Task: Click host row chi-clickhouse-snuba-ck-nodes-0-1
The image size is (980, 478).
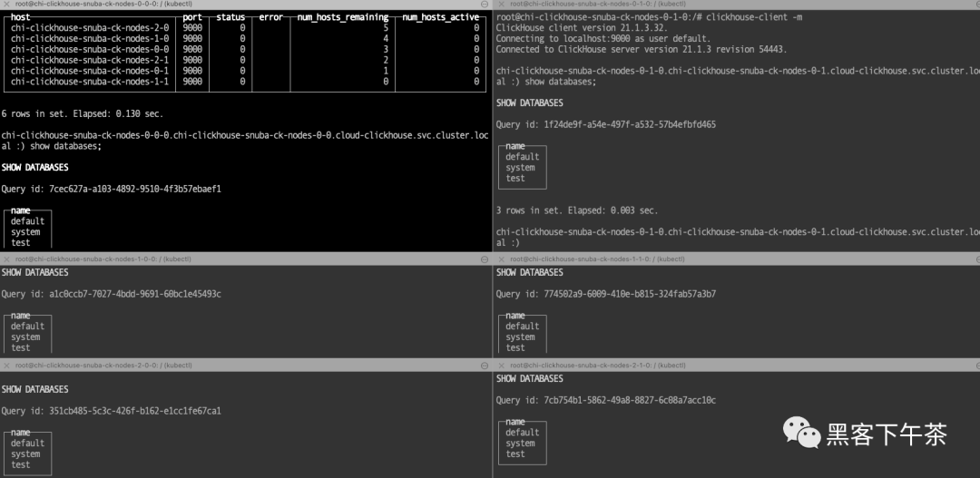Action: point(89,71)
